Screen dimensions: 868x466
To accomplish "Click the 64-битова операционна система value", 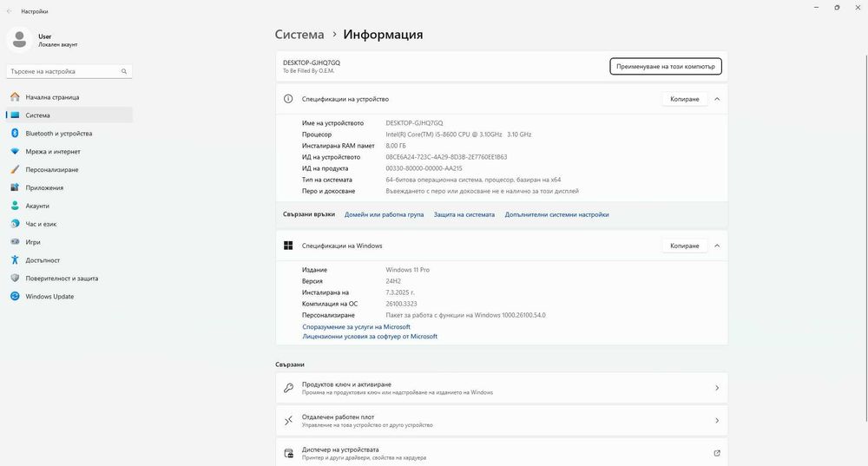I will [473, 180].
